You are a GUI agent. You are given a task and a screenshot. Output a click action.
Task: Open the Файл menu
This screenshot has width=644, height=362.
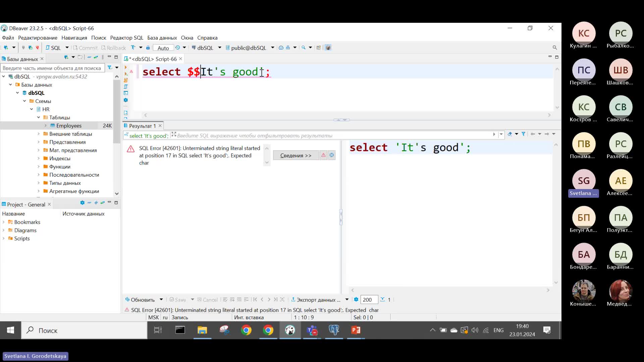coord(8,38)
